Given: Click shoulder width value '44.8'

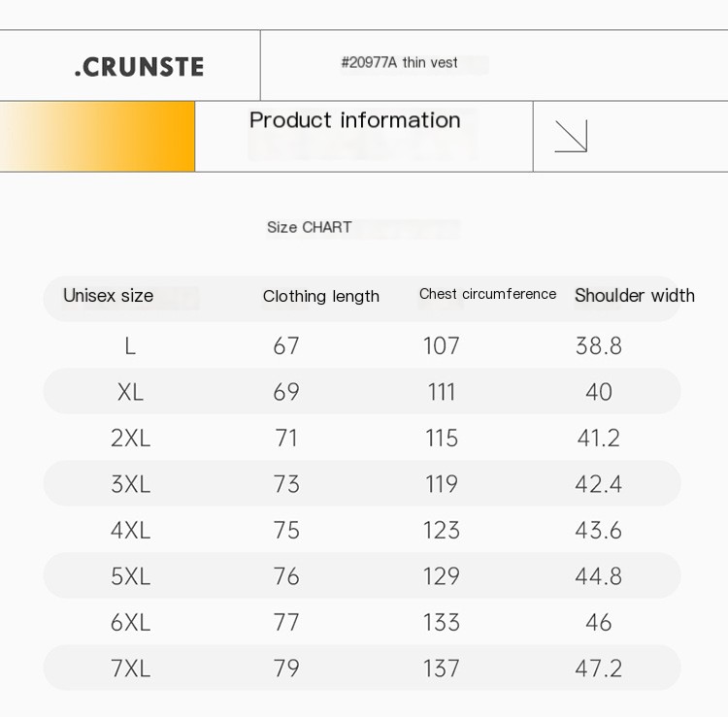Looking at the screenshot, I should (x=599, y=576).
